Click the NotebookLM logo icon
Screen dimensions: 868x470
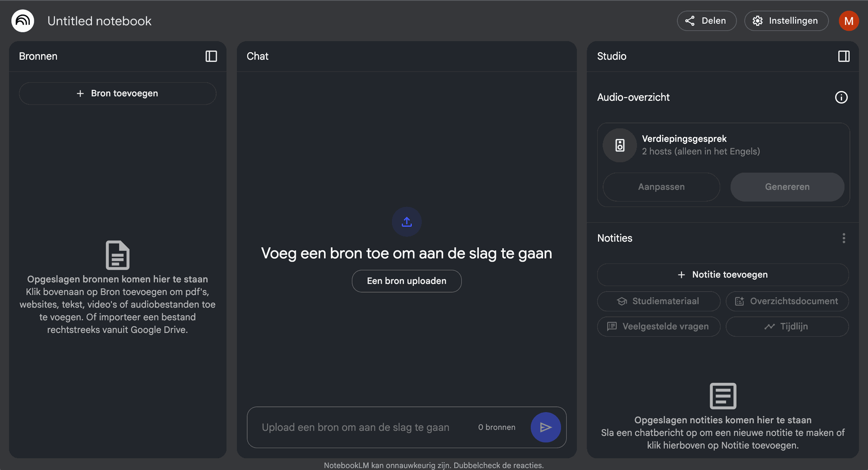tap(23, 21)
